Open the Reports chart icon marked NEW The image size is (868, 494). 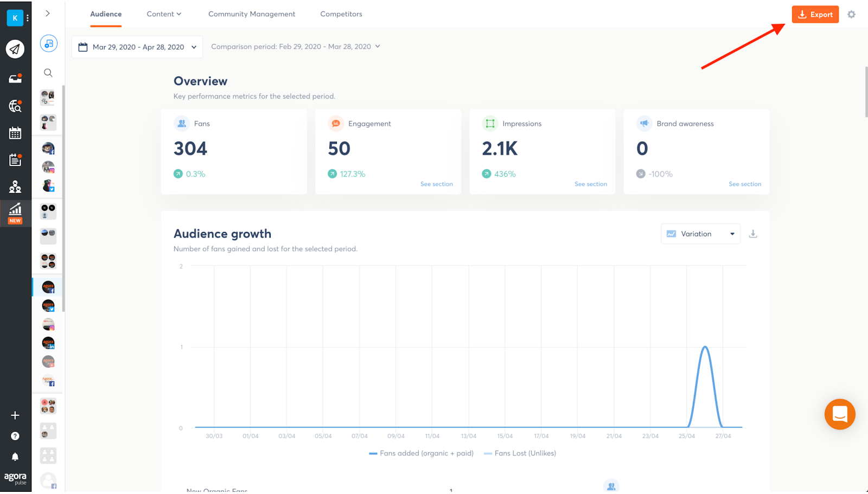tap(15, 211)
